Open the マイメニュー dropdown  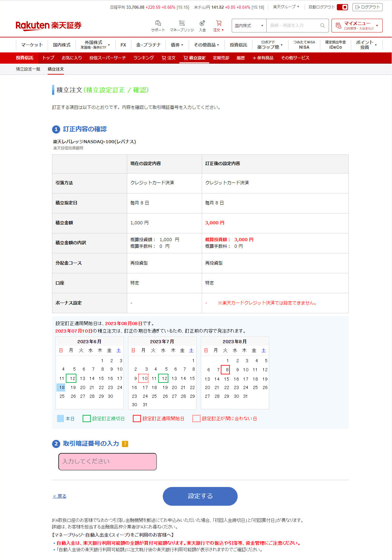(x=357, y=26)
